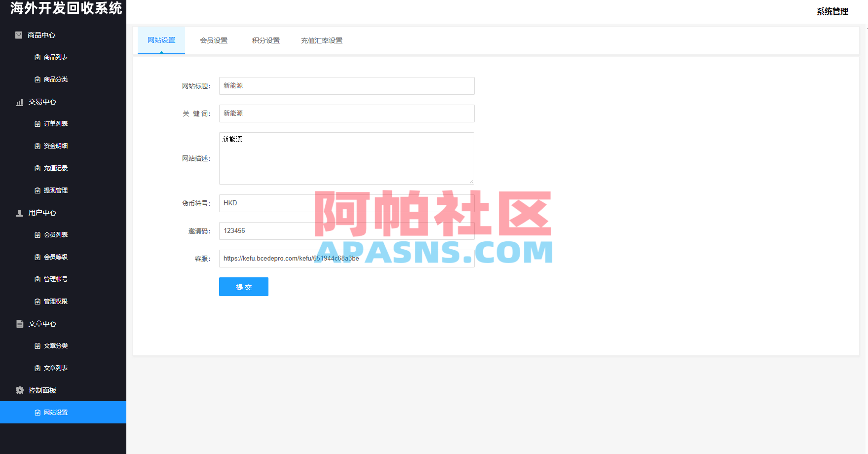Image resolution: width=868 pixels, height=454 pixels.
Task: Click the icon beside 资金明细
Action: click(38, 146)
